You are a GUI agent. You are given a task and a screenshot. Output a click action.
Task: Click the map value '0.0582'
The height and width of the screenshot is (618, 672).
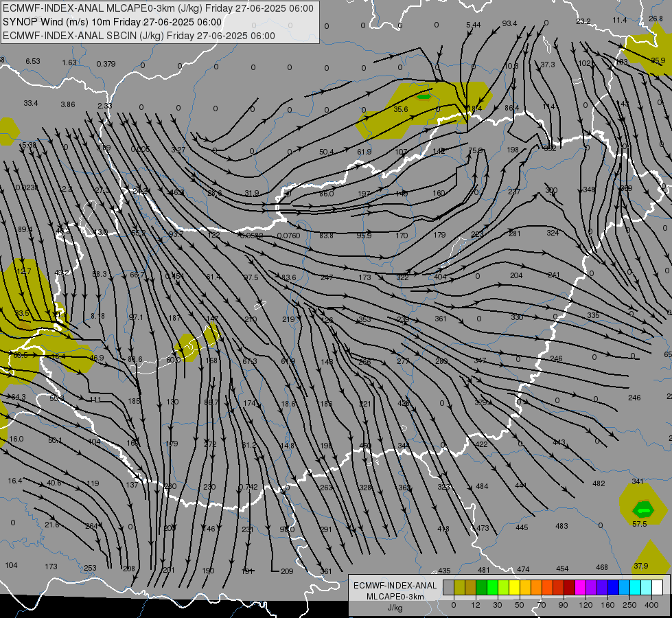tap(252, 236)
